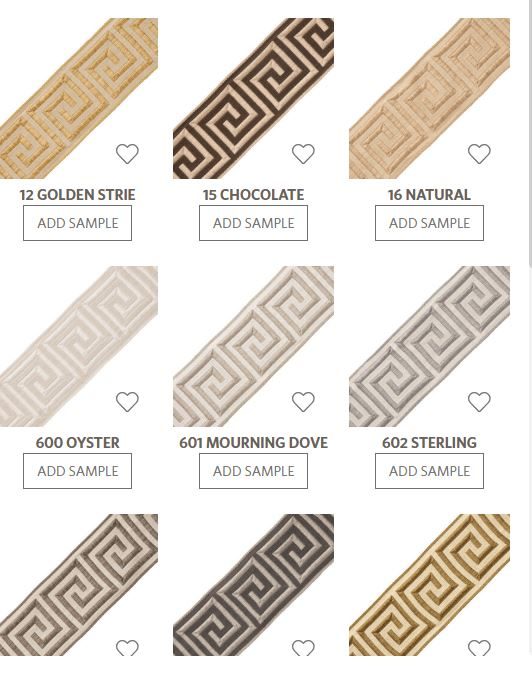The height and width of the screenshot is (674, 532).
Task: Open the 15 Chocolate trim image
Action: coord(254,98)
